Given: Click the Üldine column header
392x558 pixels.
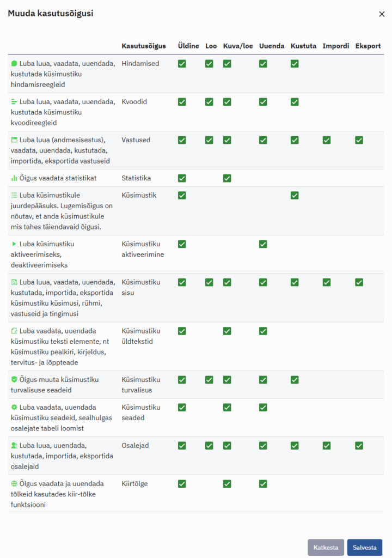Looking at the screenshot, I should (x=188, y=46).
